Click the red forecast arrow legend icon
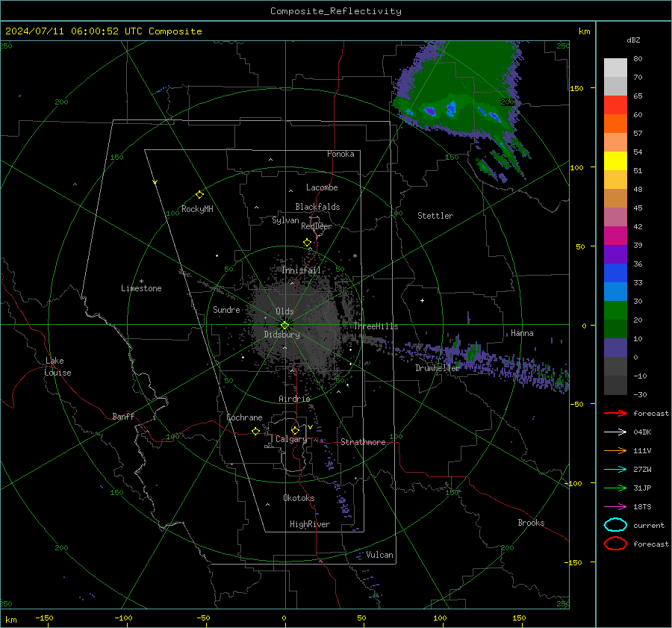The height and width of the screenshot is (628, 672). click(x=615, y=413)
